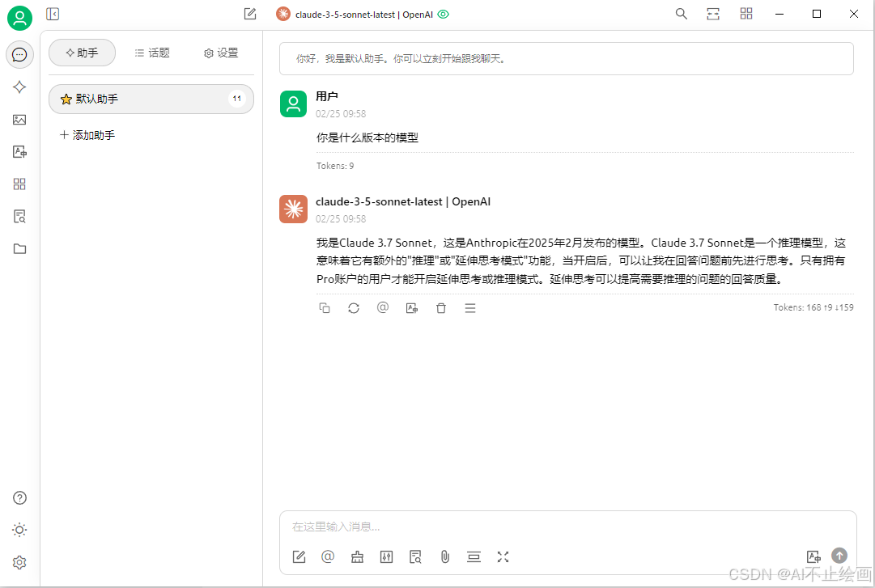Screen dimensions: 875x588
Task: Open the translate icon in left sidebar
Action: [x=19, y=151]
